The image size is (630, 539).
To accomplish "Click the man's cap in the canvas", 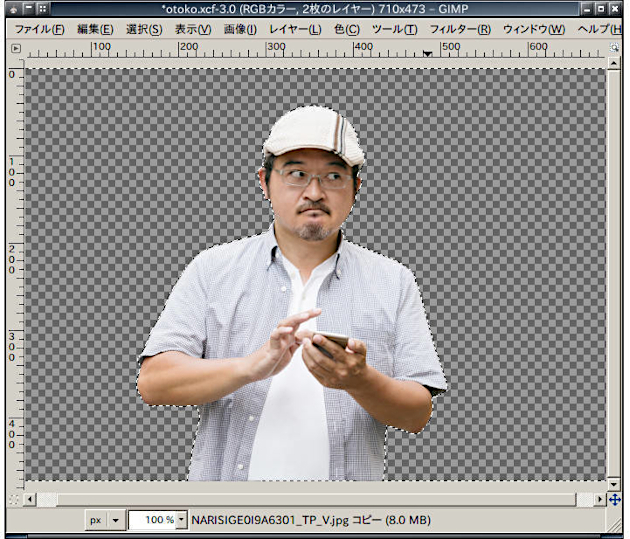I will pyautogui.click(x=315, y=135).
